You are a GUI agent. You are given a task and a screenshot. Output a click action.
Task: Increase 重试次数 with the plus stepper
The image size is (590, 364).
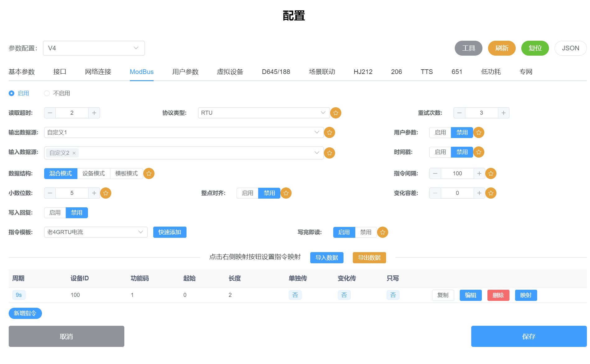504,113
